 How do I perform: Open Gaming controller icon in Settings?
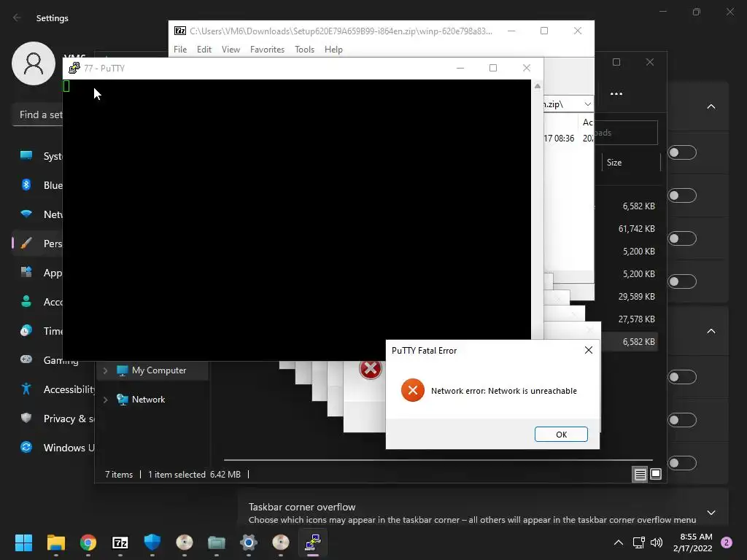point(26,359)
